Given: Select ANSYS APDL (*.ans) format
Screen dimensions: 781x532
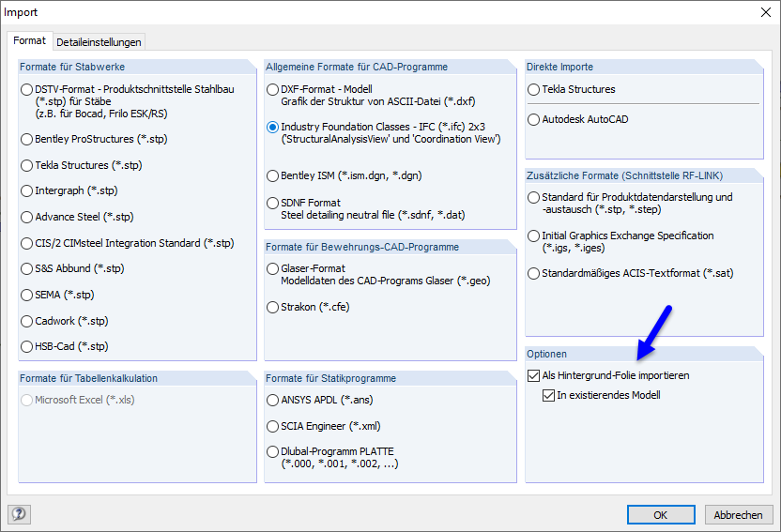Looking at the screenshot, I should point(273,400).
